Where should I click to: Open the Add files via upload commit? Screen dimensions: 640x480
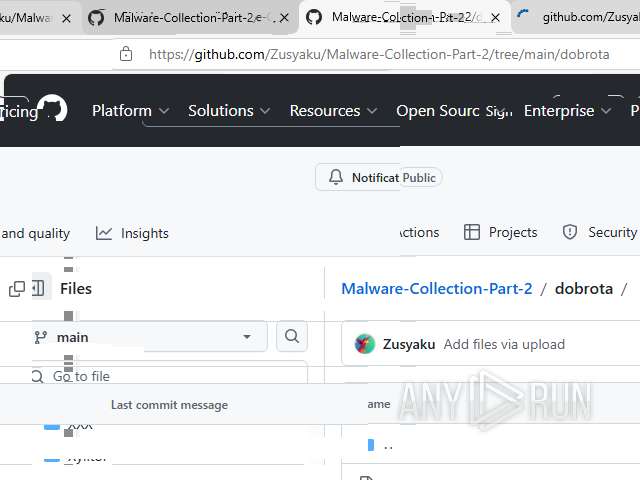(x=504, y=344)
